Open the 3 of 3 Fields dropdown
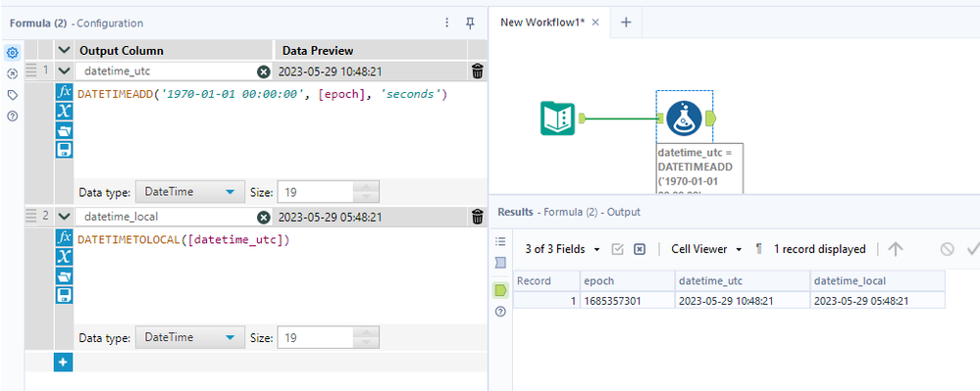The image size is (980, 391). [x=562, y=249]
